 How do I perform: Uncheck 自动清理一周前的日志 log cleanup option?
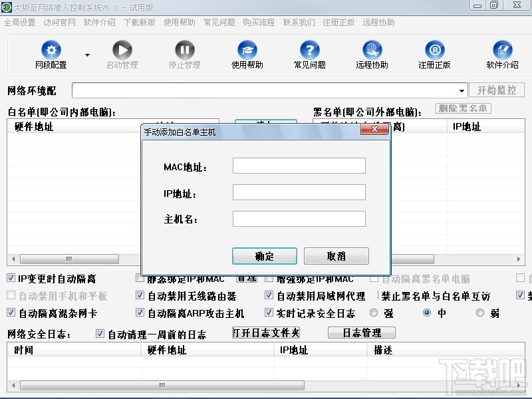[100, 334]
